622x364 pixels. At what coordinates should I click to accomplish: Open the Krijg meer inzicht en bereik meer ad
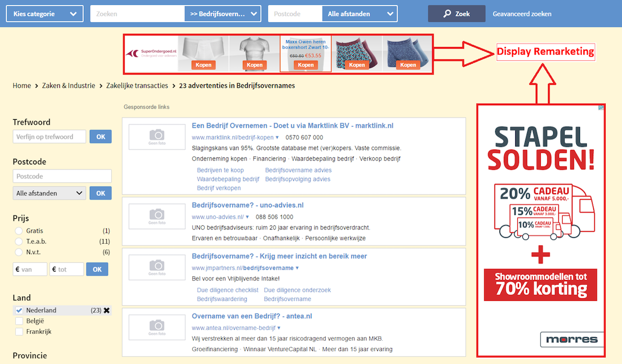279,256
